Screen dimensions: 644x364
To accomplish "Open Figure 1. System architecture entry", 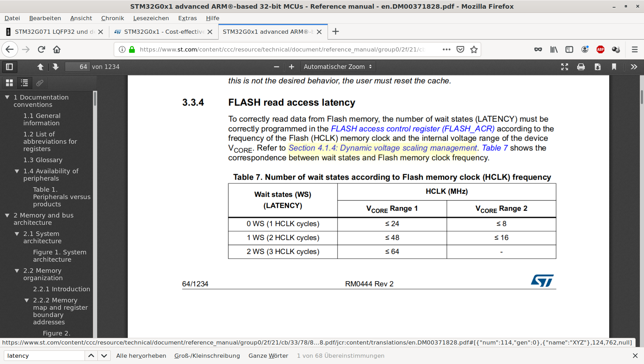I will [x=60, y=256].
